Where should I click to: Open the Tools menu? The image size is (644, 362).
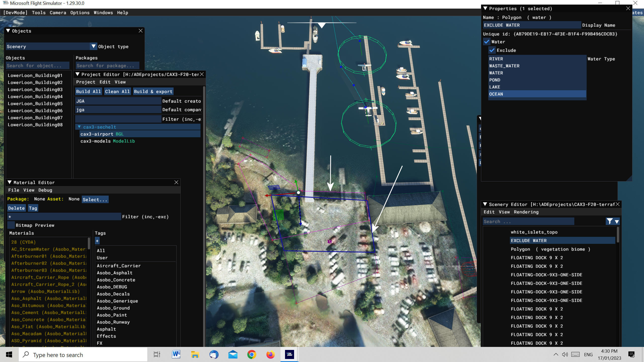(38, 13)
